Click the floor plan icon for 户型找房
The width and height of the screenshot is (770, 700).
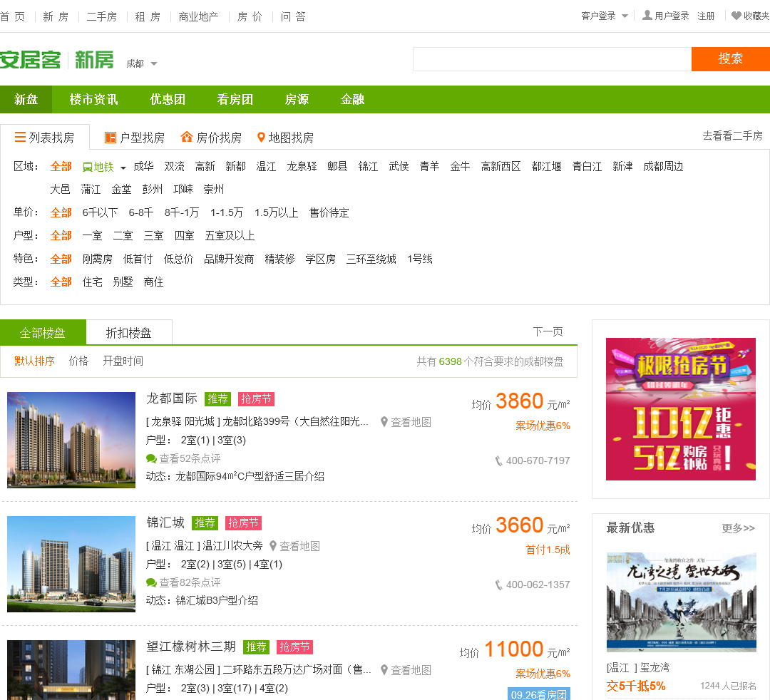pyautogui.click(x=111, y=138)
